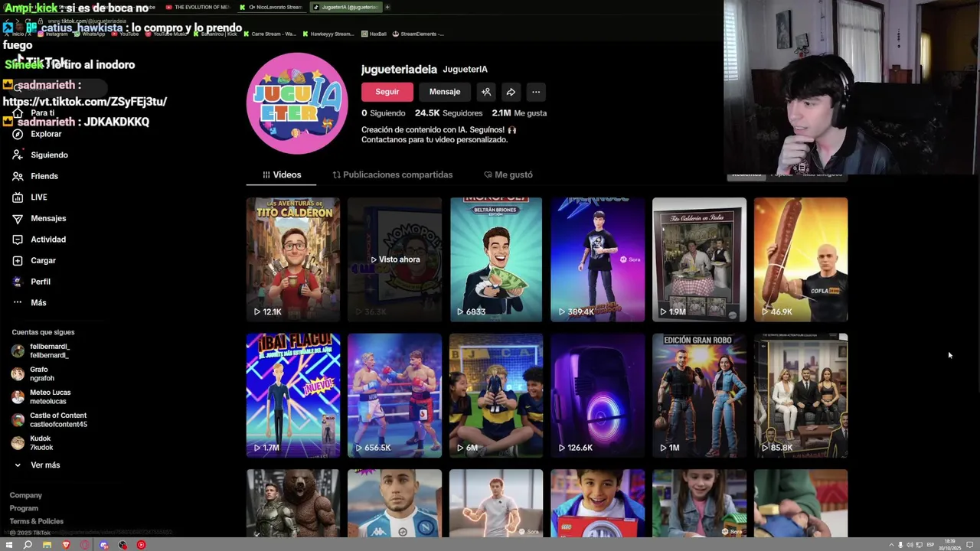Open the three-dots profile options menu
Viewport: 980px width, 551px height.
click(536, 92)
